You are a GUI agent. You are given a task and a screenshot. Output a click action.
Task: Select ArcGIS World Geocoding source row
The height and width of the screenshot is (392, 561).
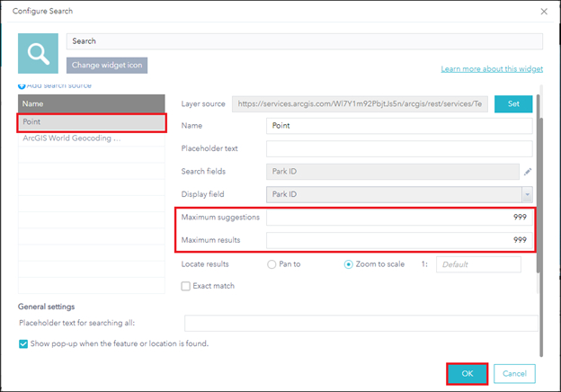coord(92,138)
